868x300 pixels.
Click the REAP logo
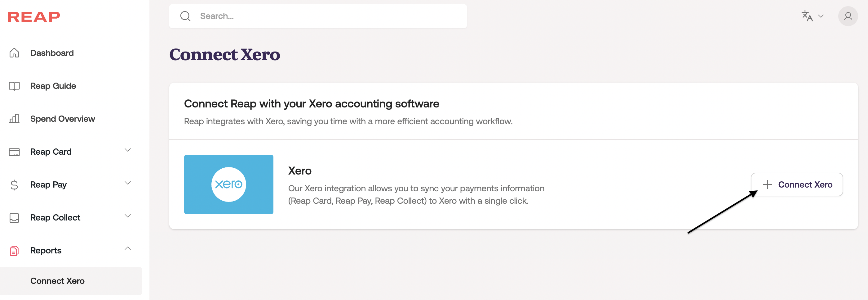34,16
